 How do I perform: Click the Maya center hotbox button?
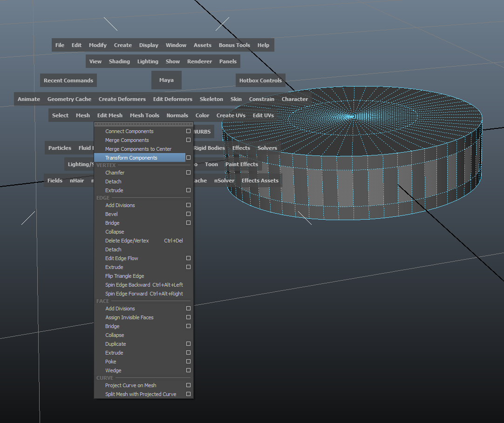point(166,80)
